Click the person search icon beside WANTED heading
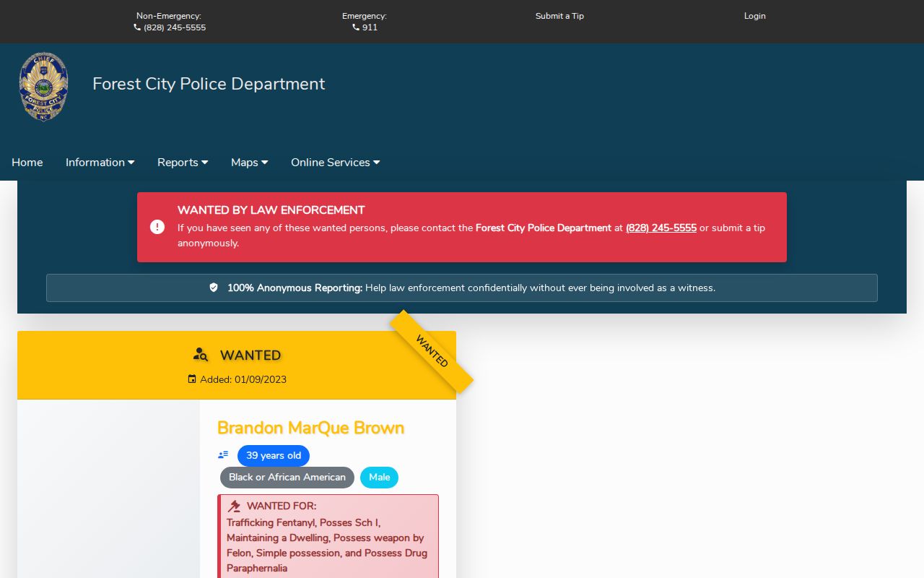The height and width of the screenshot is (578, 924). [201, 355]
